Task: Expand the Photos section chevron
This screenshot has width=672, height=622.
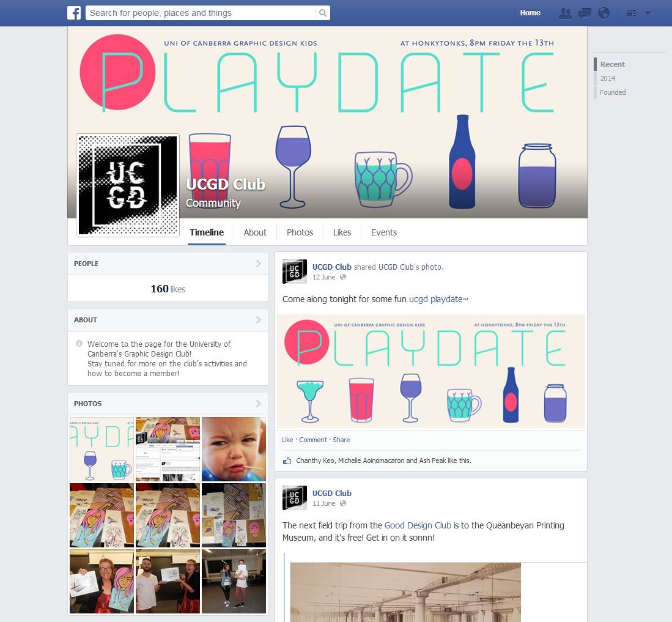Action: point(259,404)
